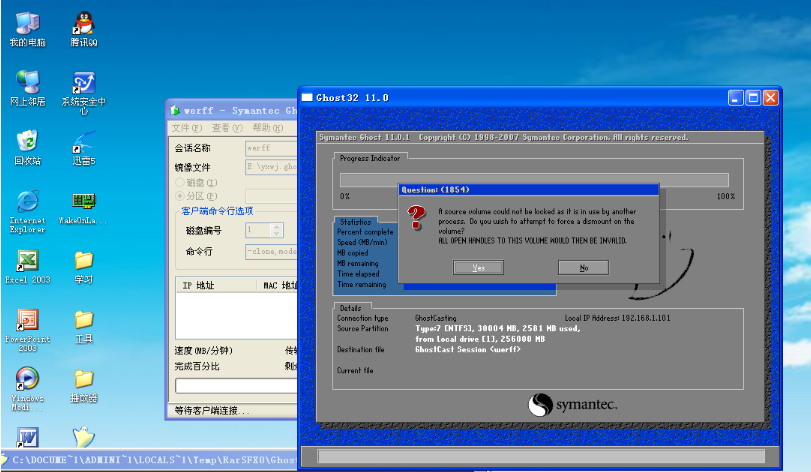Click the client list area under IP 地址
Screen dimensions: 811x472
coord(237,315)
